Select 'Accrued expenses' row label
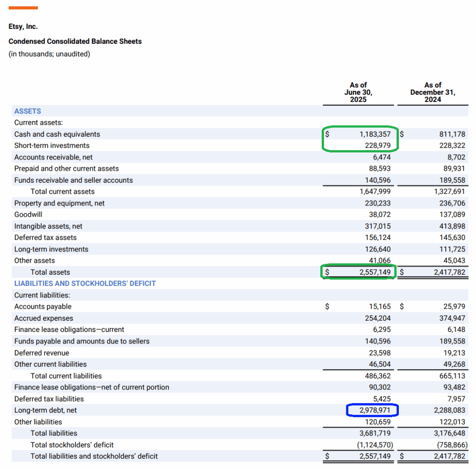The width and height of the screenshot is (476, 469). [x=44, y=318]
